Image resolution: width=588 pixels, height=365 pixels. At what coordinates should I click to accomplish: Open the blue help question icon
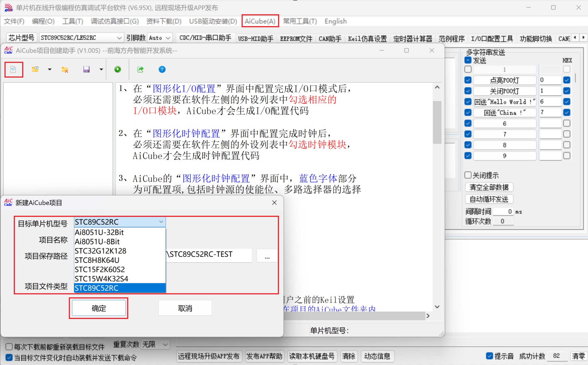[162, 69]
